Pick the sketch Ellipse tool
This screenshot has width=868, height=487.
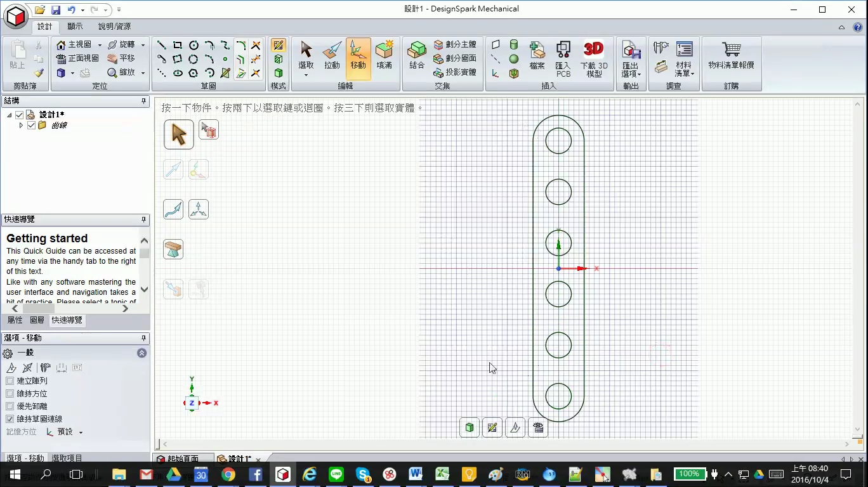click(178, 73)
